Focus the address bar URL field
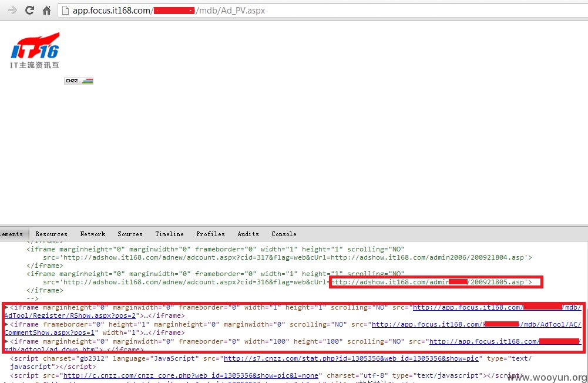588x383 pixels. tap(322, 11)
